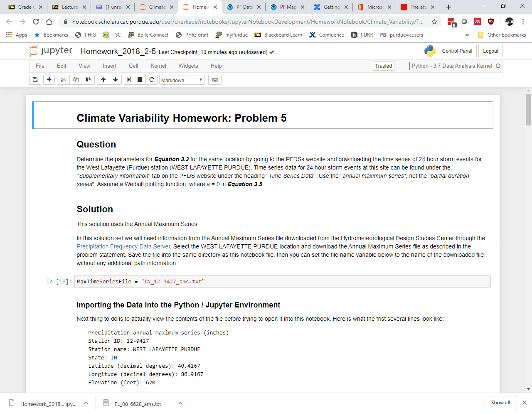
Task: Click the Problem 5 title markdown cell
Action: (263, 115)
